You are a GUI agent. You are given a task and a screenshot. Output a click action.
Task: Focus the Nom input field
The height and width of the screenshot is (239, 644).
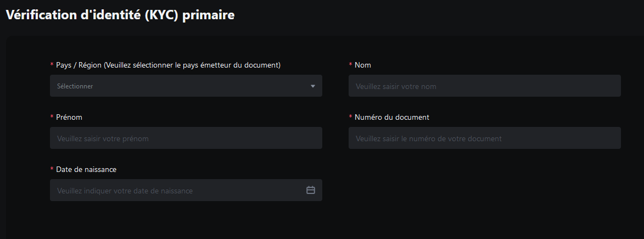click(485, 86)
